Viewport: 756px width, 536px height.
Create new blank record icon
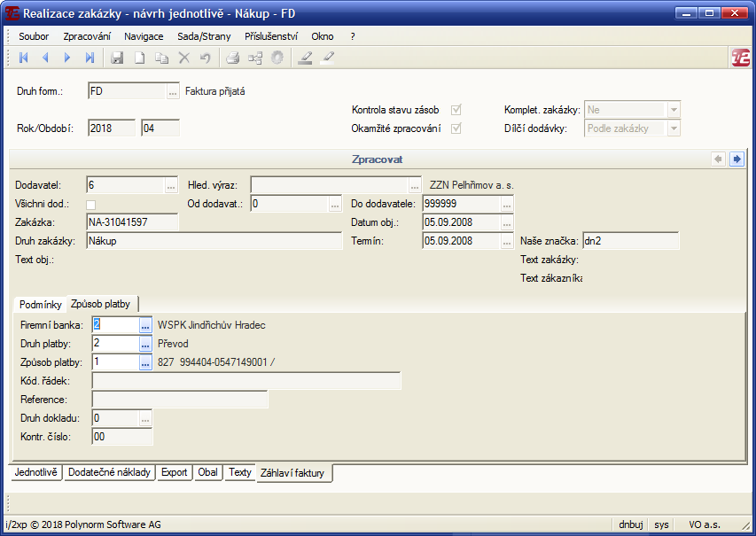[x=139, y=58]
